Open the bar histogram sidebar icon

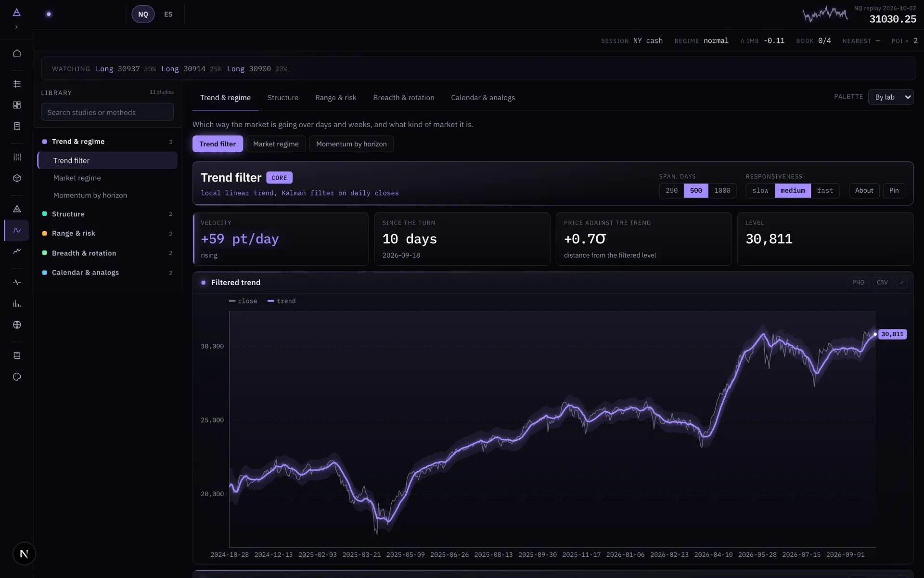click(x=17, y=303)
